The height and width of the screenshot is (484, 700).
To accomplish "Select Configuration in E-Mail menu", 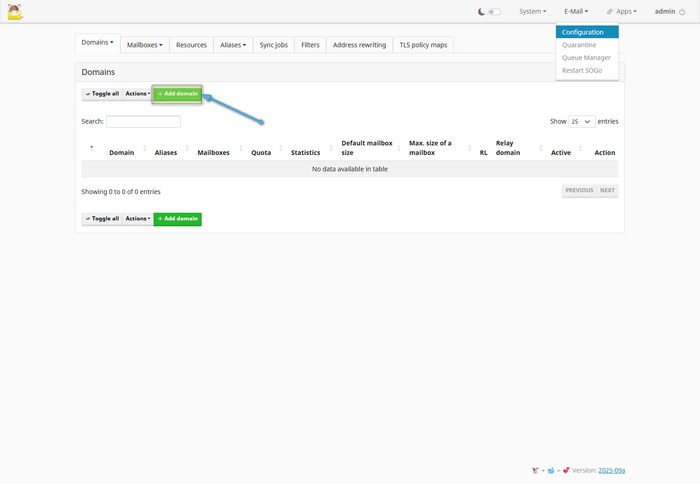I will [x=587, y=32].
